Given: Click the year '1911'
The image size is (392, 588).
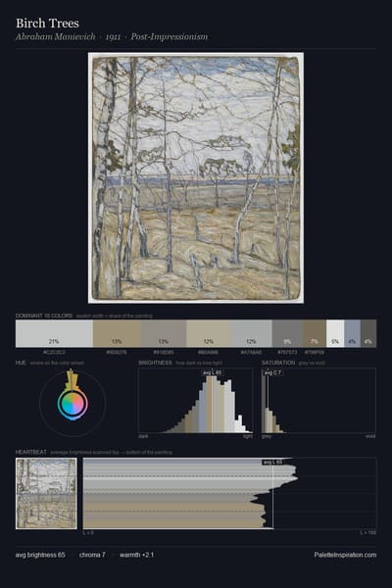Looking at the screenshot, I should coord(113,37).
